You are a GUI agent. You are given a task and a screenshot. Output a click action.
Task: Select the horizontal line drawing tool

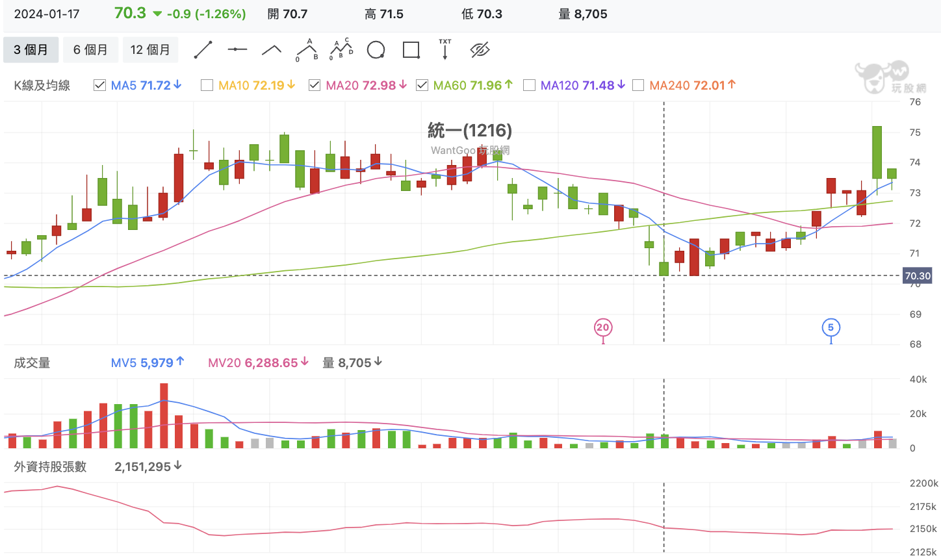(237, 50)
